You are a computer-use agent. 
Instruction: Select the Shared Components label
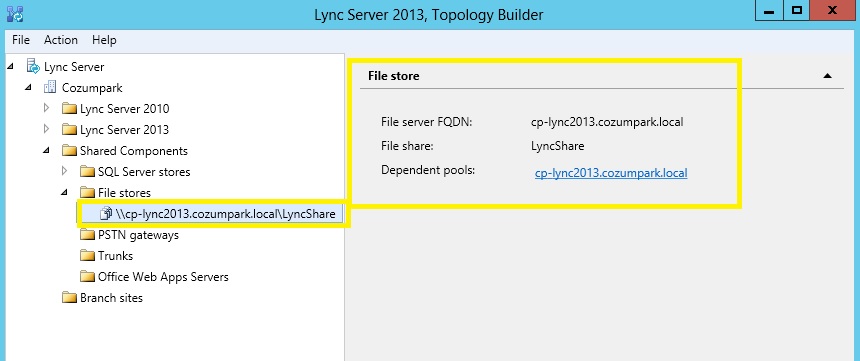(x=134, y=151)
